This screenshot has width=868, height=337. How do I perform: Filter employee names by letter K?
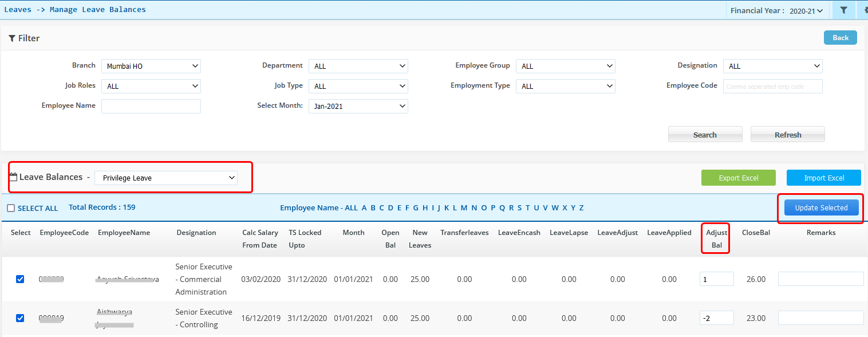447,207
